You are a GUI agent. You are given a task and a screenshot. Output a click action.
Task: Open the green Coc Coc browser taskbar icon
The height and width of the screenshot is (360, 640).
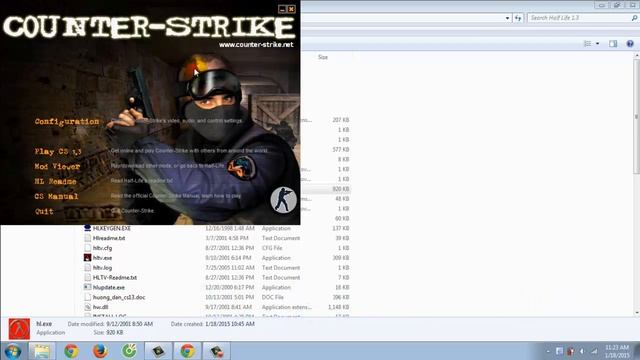[x=129, y=351]
